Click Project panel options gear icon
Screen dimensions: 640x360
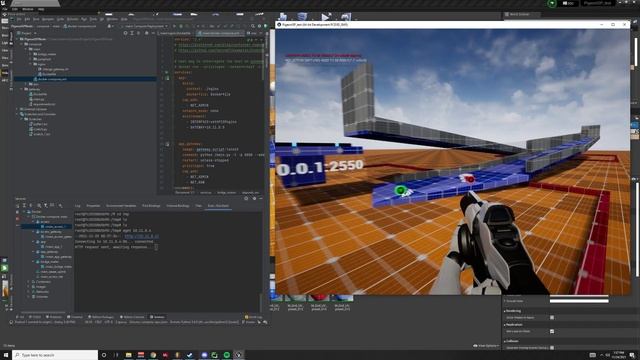pos(147,33)
